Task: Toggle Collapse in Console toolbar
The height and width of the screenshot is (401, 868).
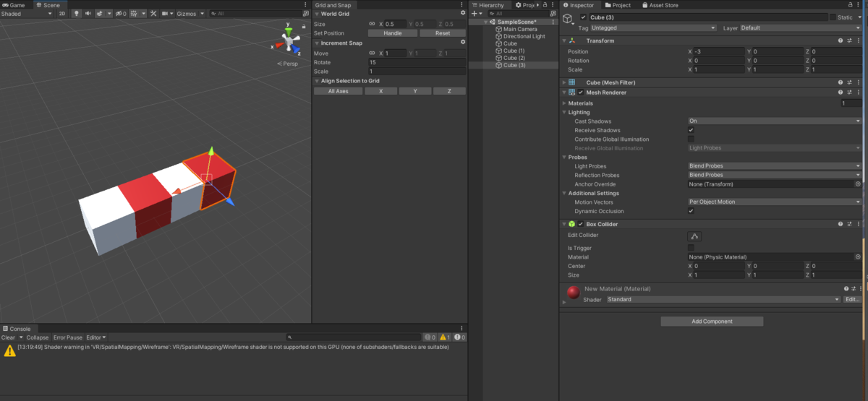Action: click(x=38, y=337)
